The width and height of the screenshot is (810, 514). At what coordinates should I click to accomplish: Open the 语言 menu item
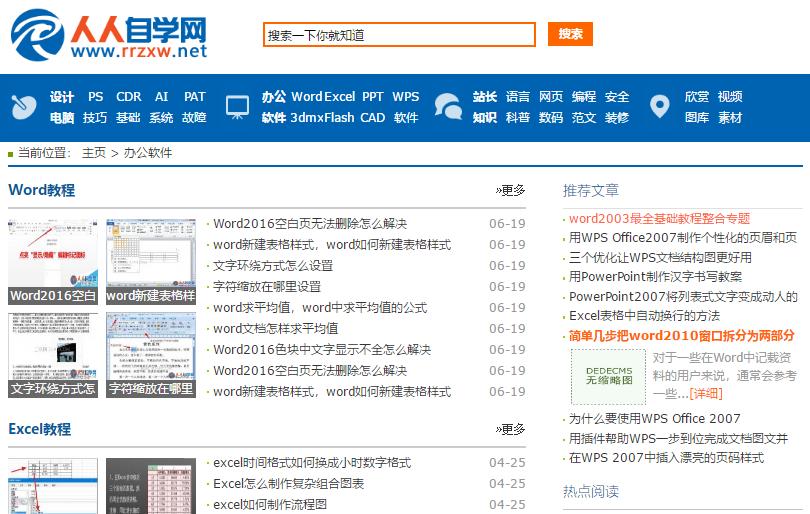coord(518,97)
